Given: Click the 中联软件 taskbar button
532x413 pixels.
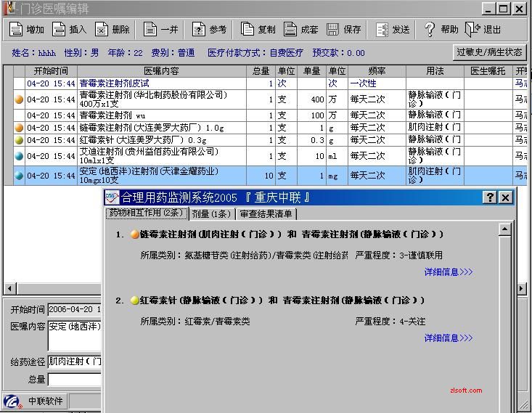Looking at the screenshot, I should (45, 401).
